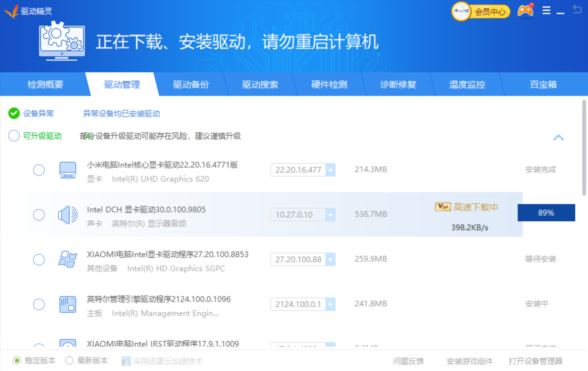The image size is (588, 371).
Task: Open version dropdown 2124.100.0.1
Action: point(303,304)
